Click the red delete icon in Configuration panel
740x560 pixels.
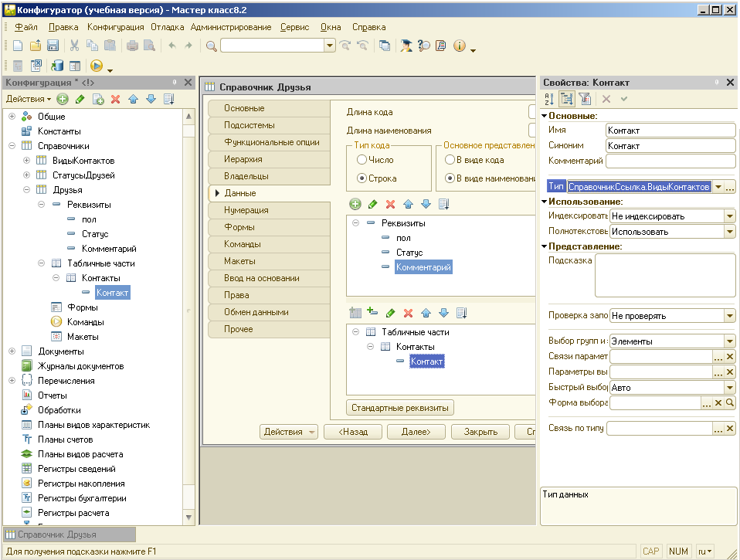[116, 99]
